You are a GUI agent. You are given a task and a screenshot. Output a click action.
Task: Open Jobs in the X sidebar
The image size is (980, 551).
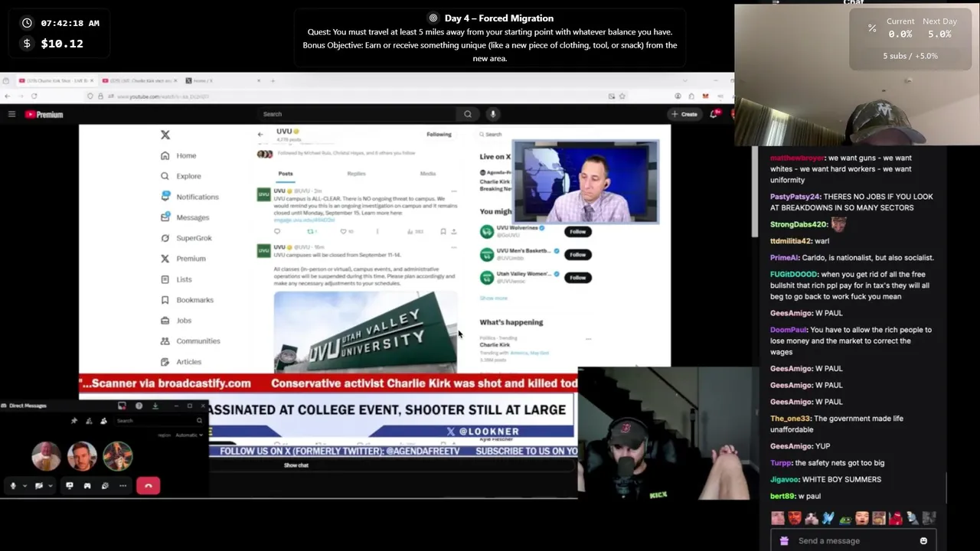coord(176,321)
